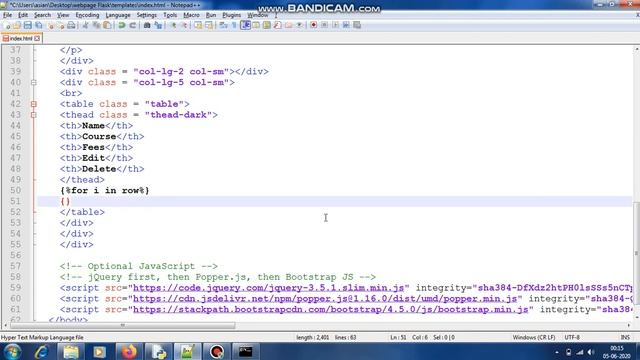Toggle the highlighted Indent Guide button
This screenshot has height=360, width=640.
[x=245, y=25]
